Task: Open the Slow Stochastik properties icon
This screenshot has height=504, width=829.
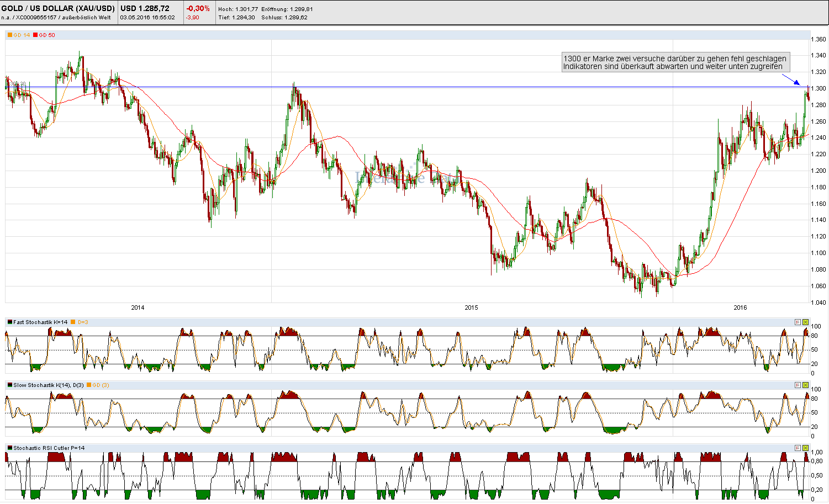Action: coord(798,385)
